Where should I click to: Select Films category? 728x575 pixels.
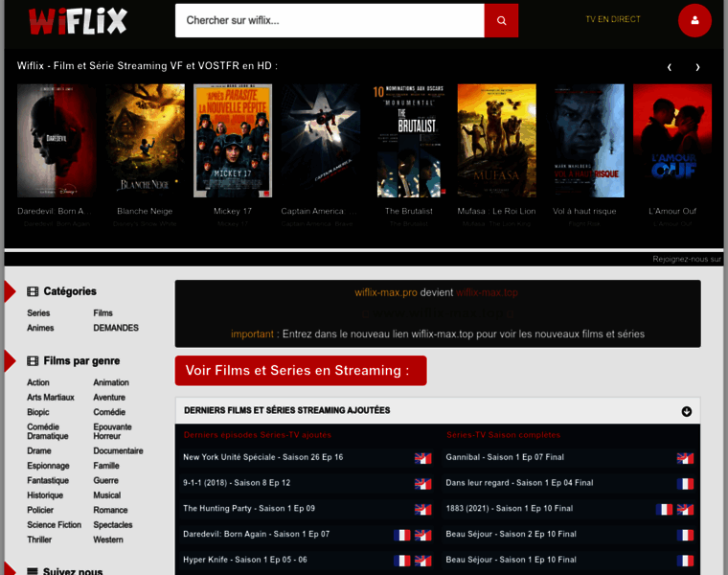click(x=102, y=313)
